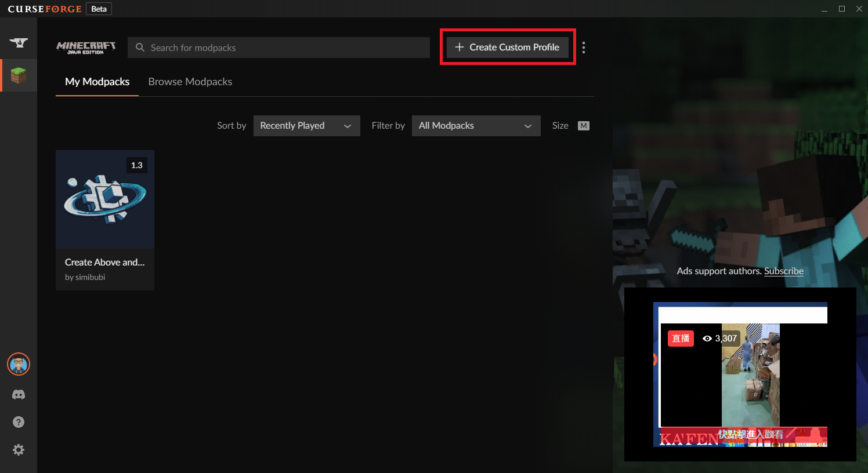Maximize the CurseForge window
This screenshot has width=868, height=473.
click(x=841, y=9)
